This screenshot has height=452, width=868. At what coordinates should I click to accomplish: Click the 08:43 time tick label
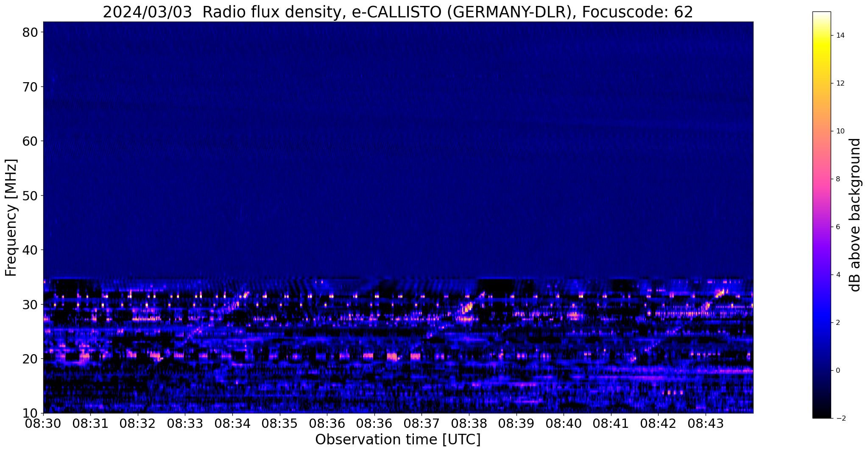point(706,424)
